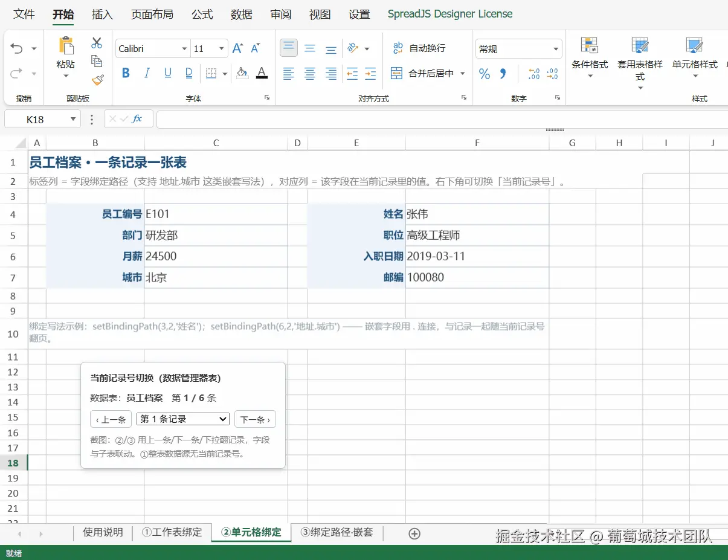Open the merge and center dropdown arrow
728x560 pixels.
(463, 73)
